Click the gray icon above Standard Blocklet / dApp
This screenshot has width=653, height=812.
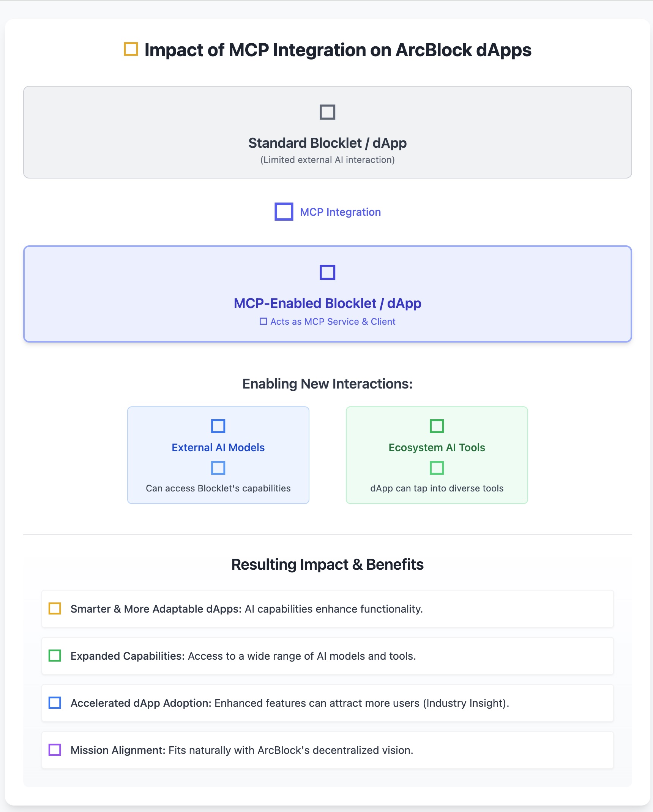(327, 112)
